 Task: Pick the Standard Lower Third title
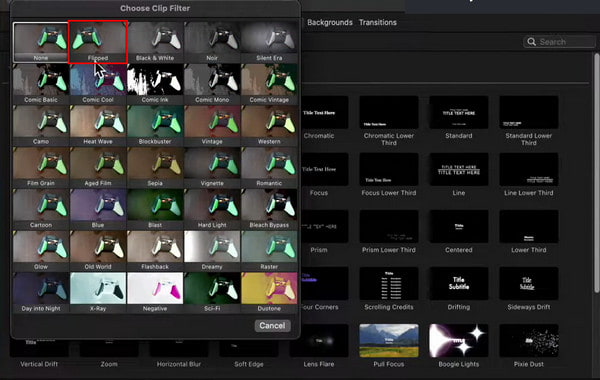[528, 121]
